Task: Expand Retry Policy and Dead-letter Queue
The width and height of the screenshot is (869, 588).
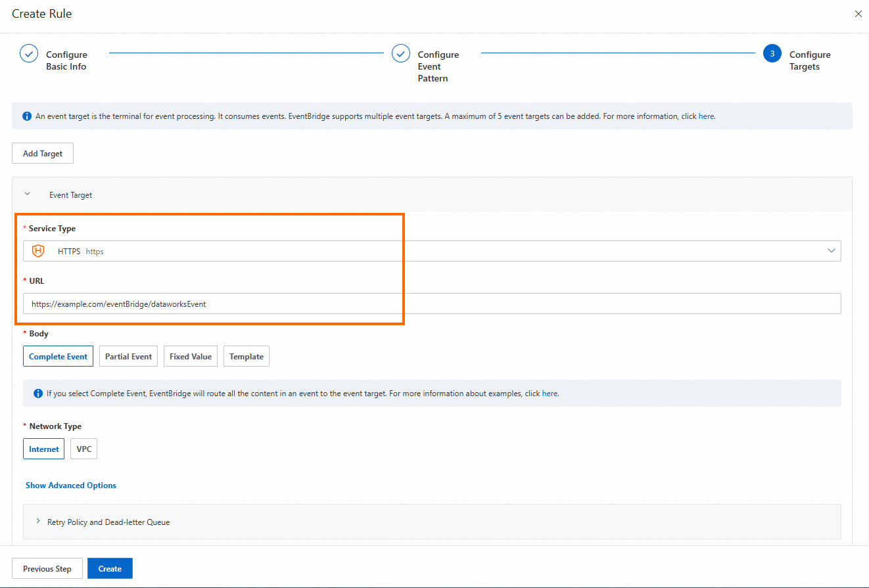Action: 432,522
